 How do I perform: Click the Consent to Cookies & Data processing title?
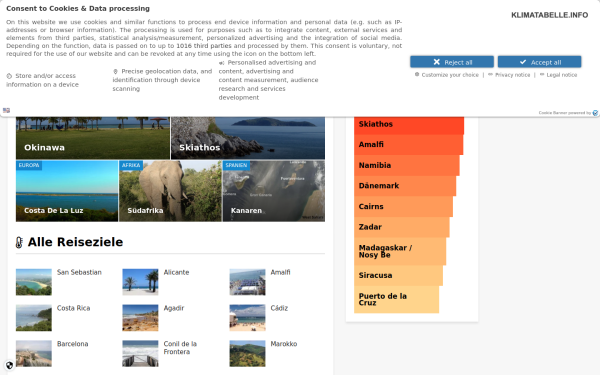pyautogui.click(x=78, y=8)
